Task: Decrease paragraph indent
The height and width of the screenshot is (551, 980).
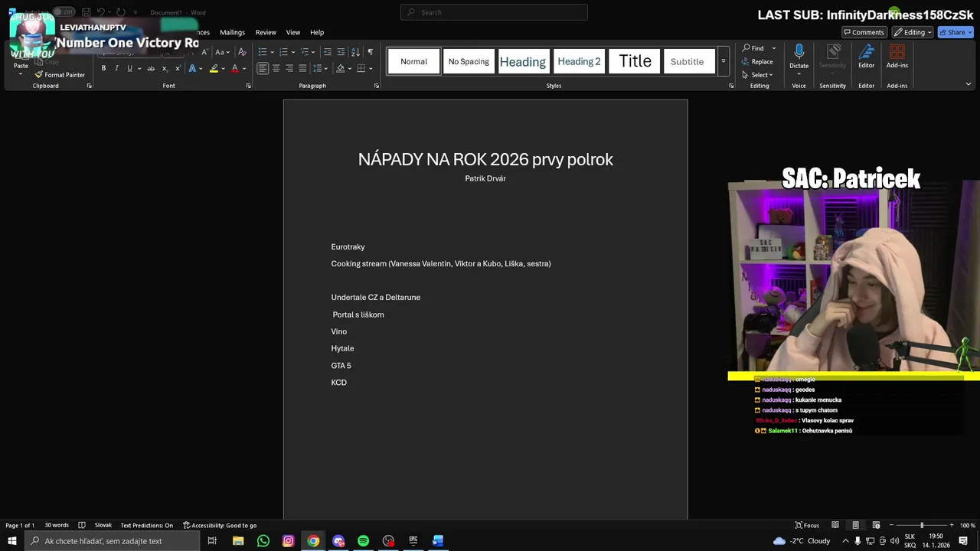Action: [x=328, y=52]
